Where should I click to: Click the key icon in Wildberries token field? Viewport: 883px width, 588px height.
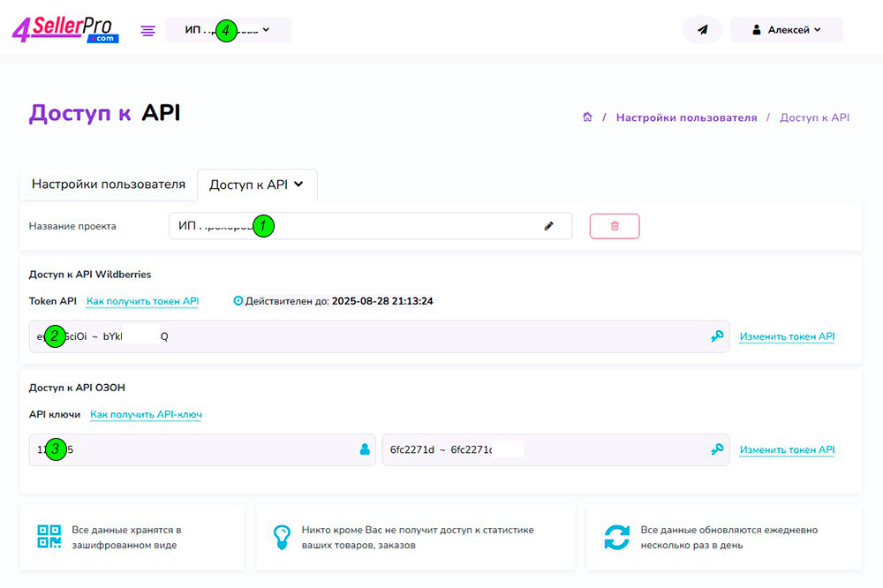[x=717, y=335]
